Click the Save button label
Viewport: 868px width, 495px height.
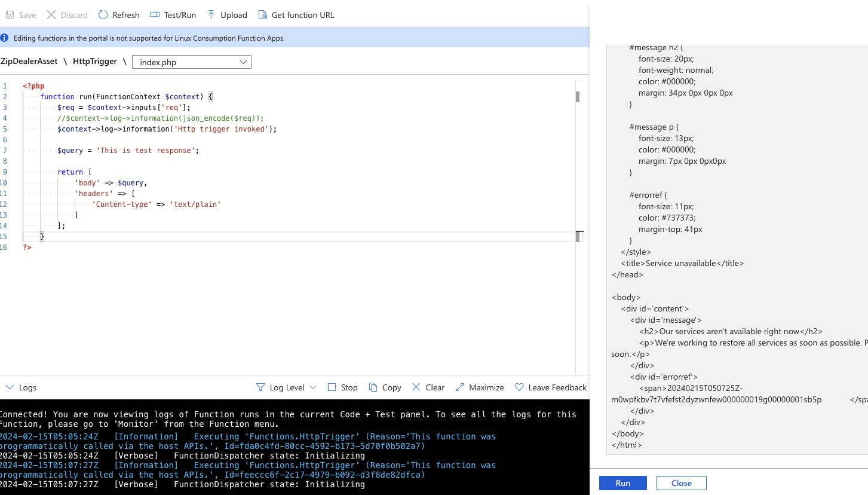click(x=27, y=15)
